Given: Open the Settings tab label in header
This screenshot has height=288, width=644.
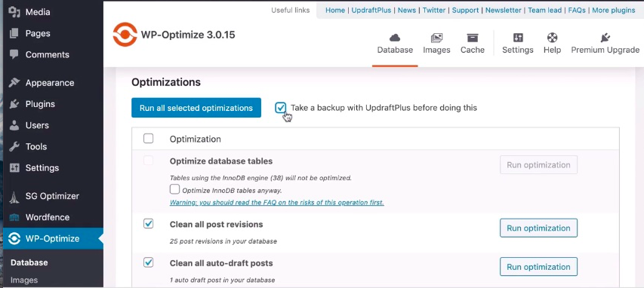Looking at the screenshot, I should click(518, 50).
